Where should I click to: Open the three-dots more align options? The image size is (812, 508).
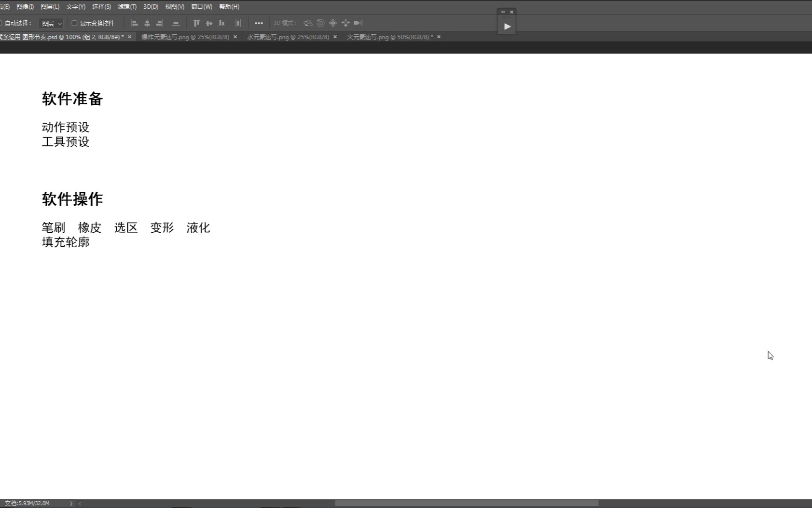259,23
